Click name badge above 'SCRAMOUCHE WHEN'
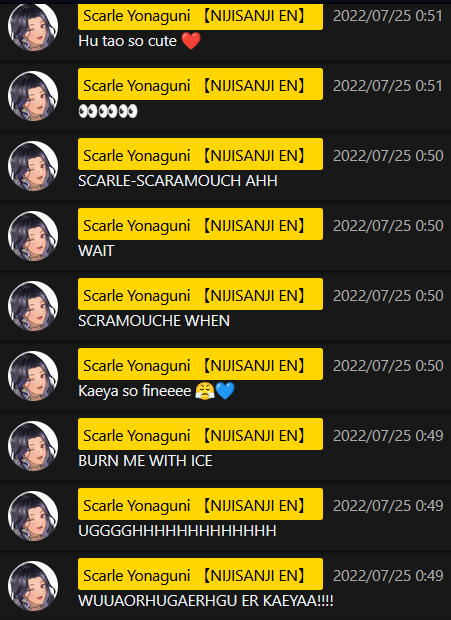Screen dimensions: 451x620 click(x=200, y=296)
